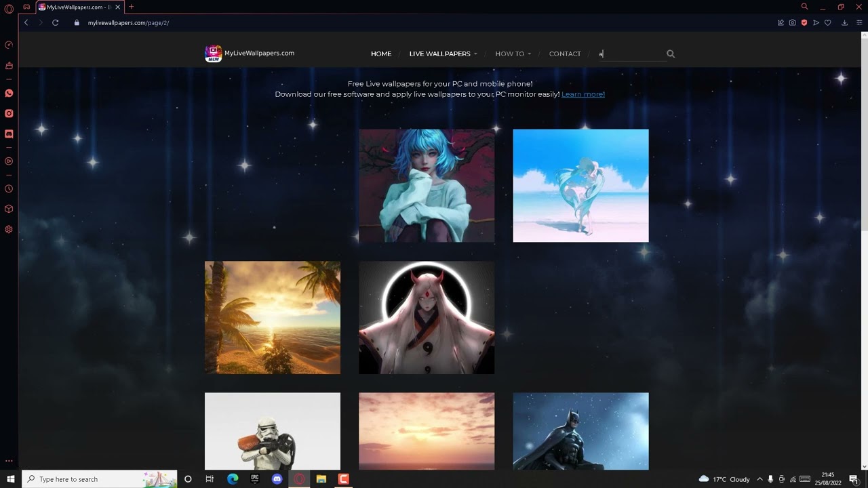Open the Player icon in sidebar
Image resolution: width=868 pixels, height=488 pixels.
pyautogui.click(x=9, y=161)
